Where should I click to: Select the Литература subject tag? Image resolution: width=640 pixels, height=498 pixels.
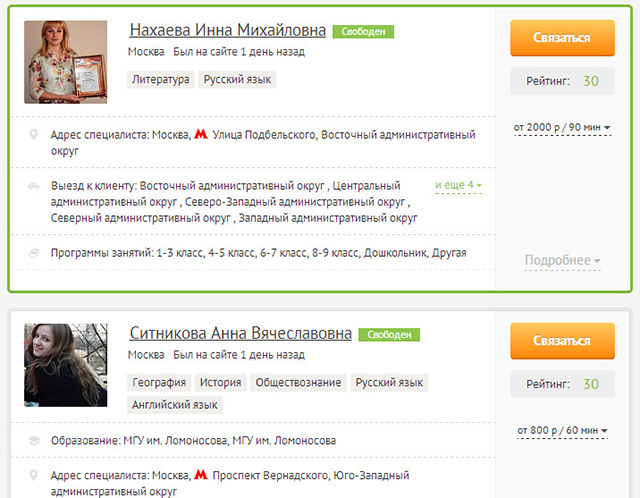tap(161, 79)
